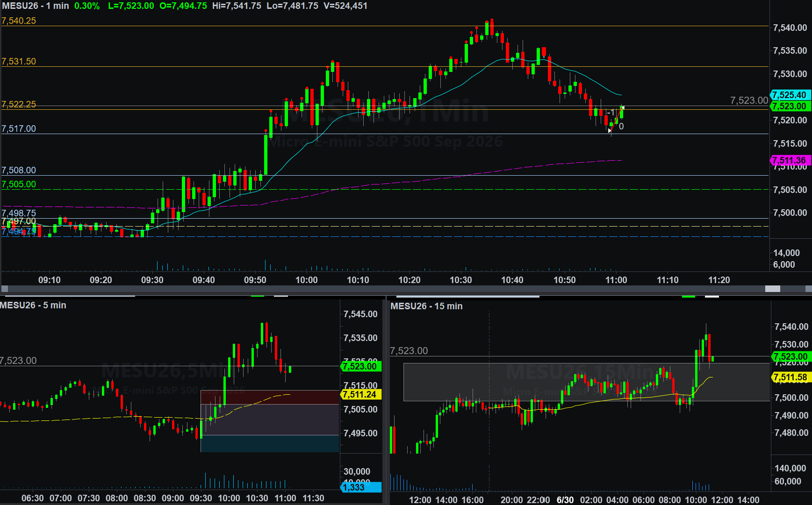Image resolution: width=812 pixels, height=505 pixels.
Task: Select the 7,540.25 horizontal line label
Action: tap(19, 21)
